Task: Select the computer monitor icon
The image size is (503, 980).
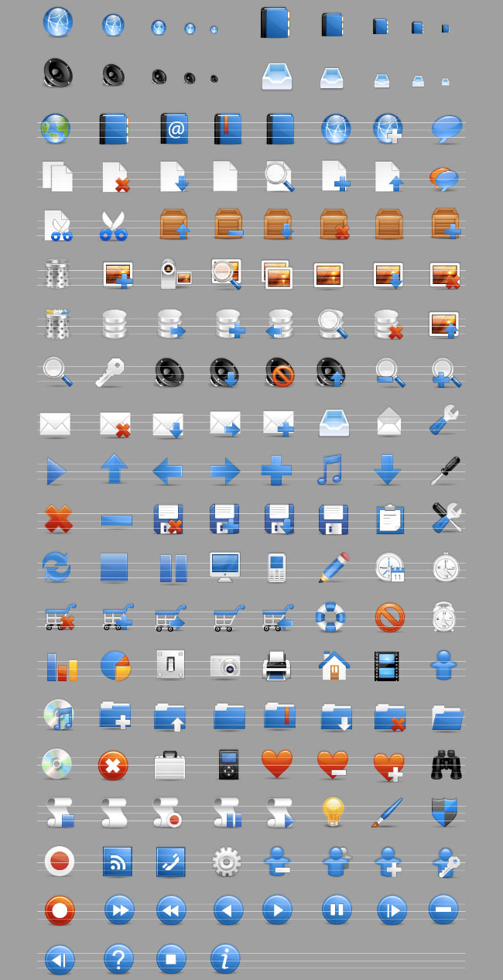Action: pyautogui.click(x=224, y=567)
